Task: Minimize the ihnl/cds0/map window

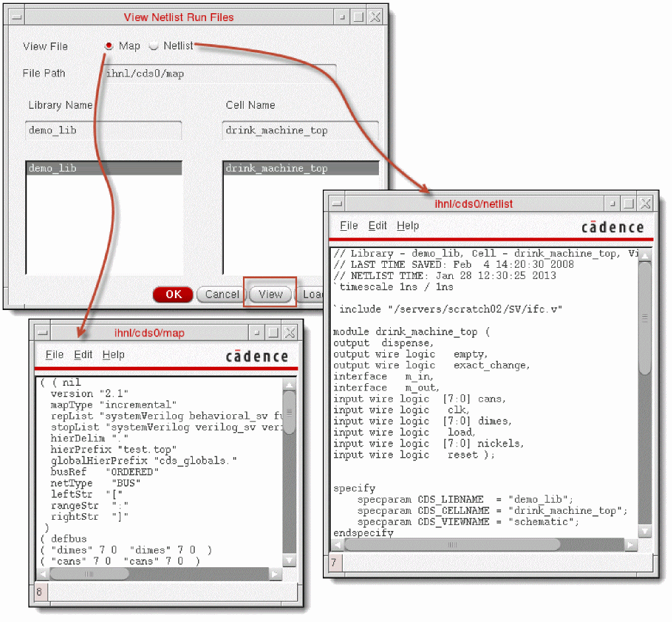Action: (256, 332)
